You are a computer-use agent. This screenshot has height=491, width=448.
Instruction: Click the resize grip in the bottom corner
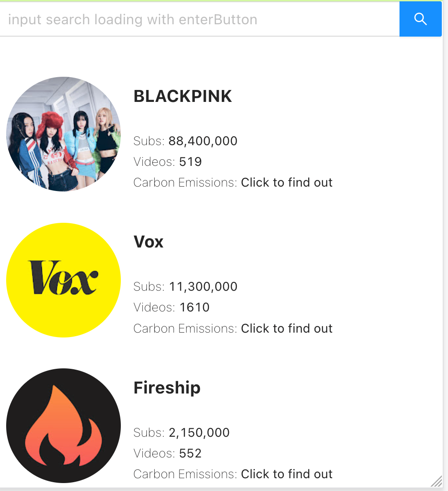click(x=437, y=481)
